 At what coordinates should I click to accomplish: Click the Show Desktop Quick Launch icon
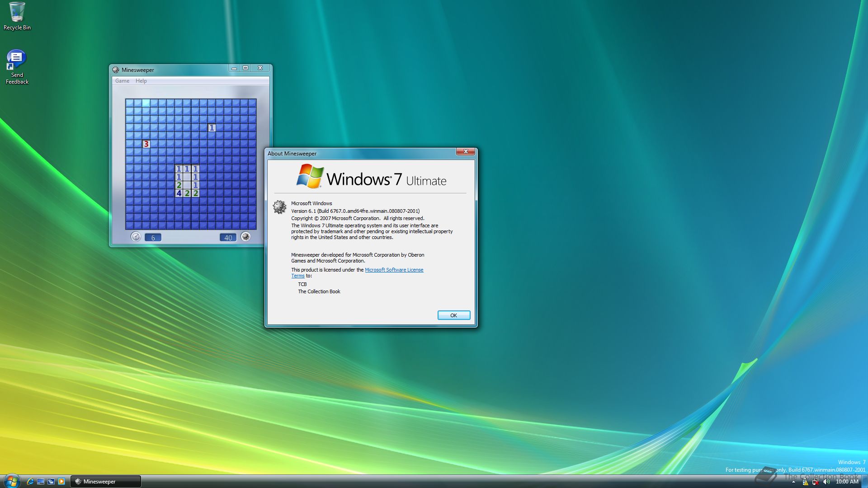[41, 482]
